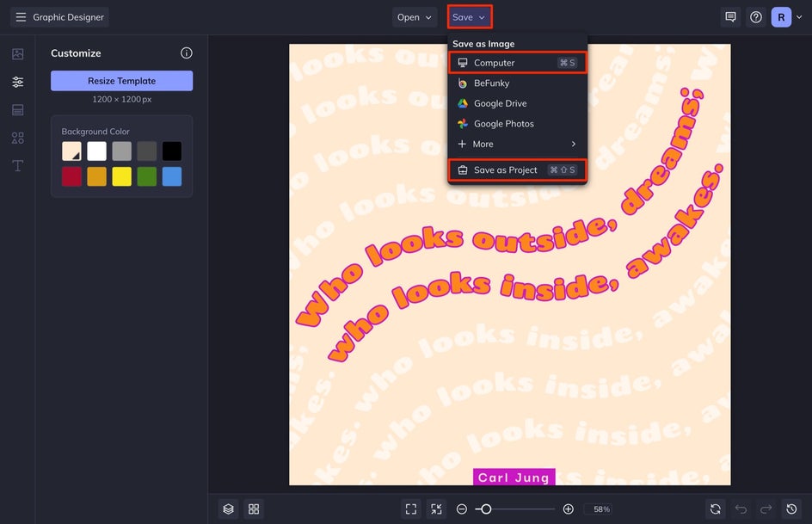The image size is (812, 524).
Task: Collapse the Save dropdown
Action: pyautogui.click(x=469, y=17)
